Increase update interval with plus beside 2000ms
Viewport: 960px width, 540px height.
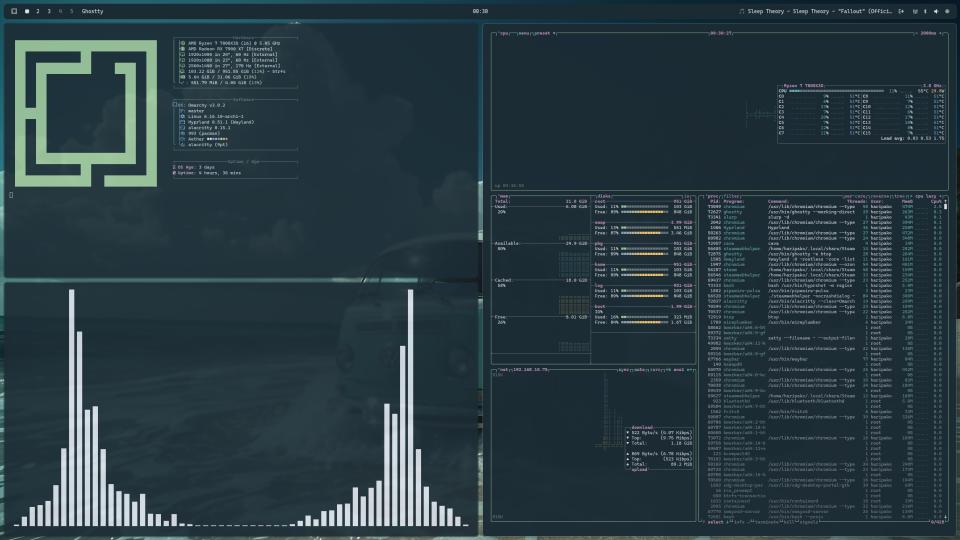(x=941, y=32)
